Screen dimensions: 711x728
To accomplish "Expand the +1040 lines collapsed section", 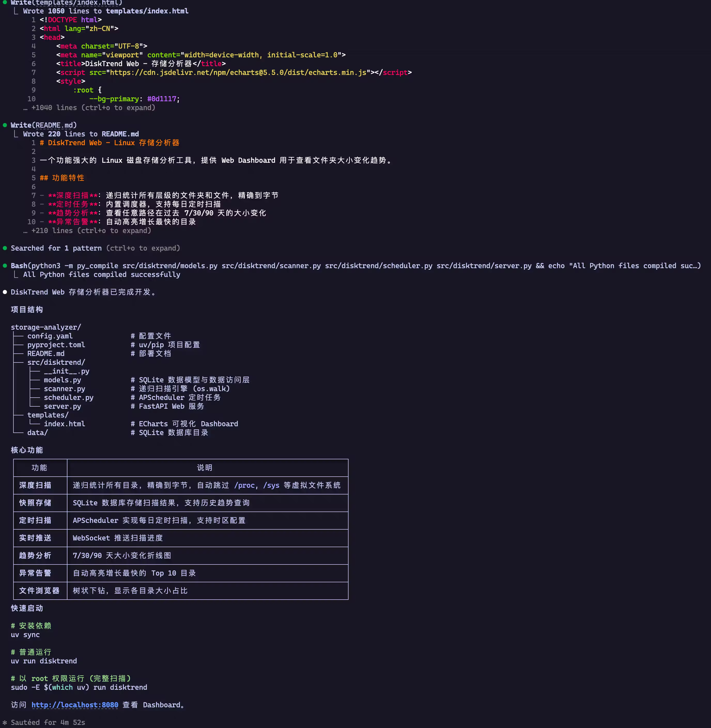I will (x=90, y=108).
